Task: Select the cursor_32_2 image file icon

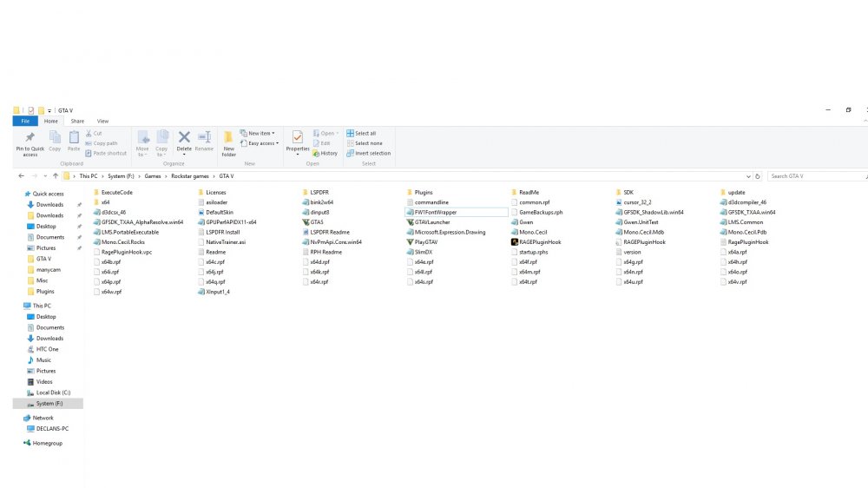Action: pos(619,202)
